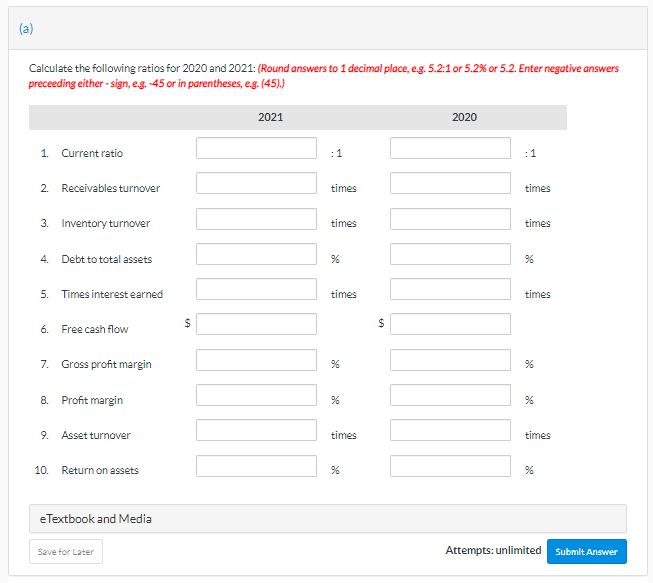Click the 'Debt to total assets' label
This screenshot has width=653, height=583.
tap(107, 259)
